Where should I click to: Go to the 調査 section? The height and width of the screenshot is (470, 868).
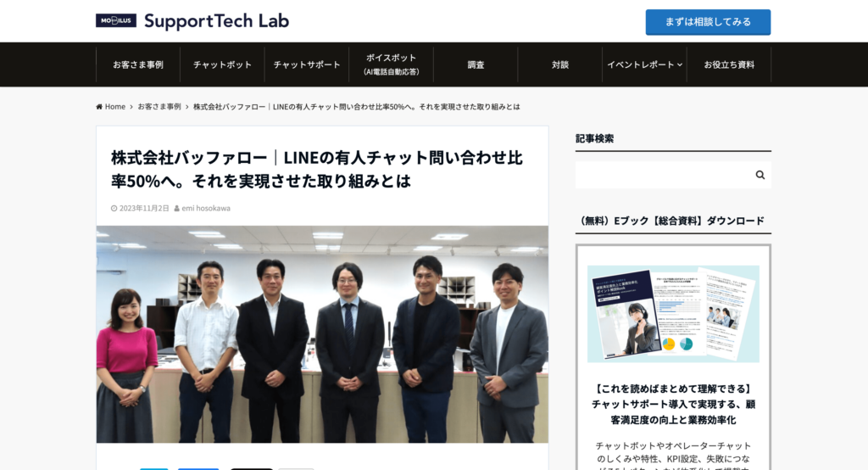[x=476, y=64]
